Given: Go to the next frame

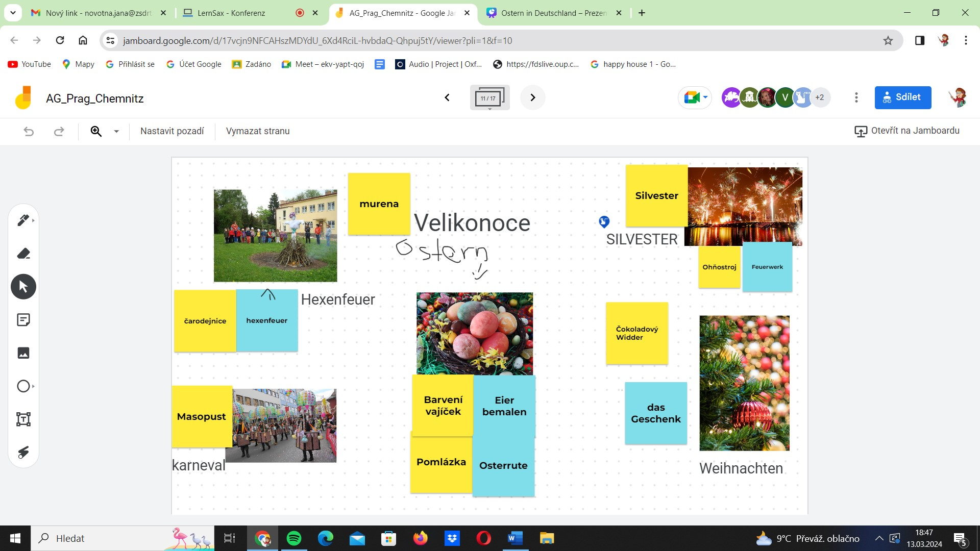Looking at the screenshot, I should [533, 97].
